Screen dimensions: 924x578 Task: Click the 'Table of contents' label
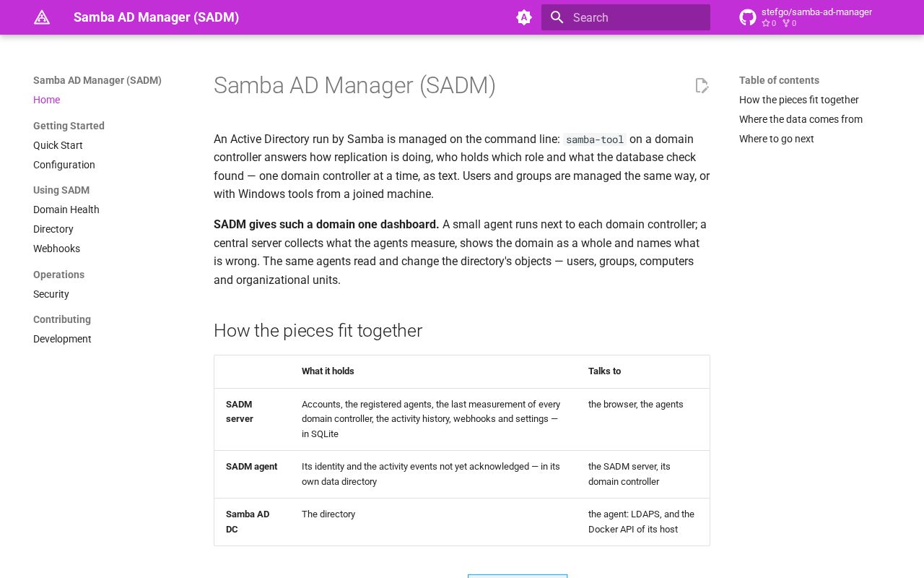(x=779, y=80)
